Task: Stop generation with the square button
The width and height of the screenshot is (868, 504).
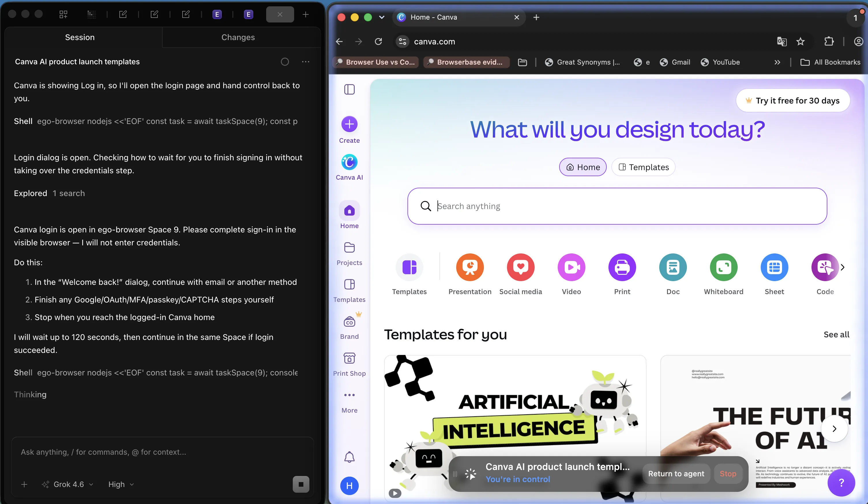Action: click(x=301, y=484)
